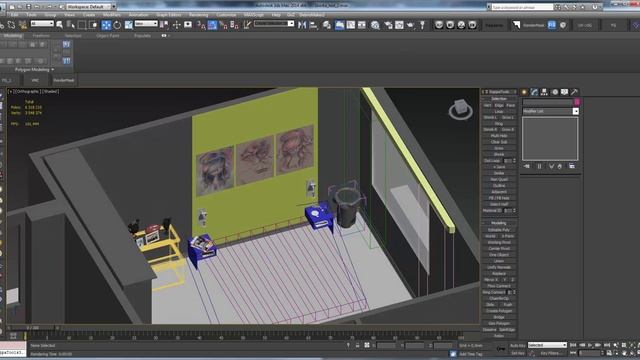Click the Unify Normals button
Screen dimensions: 640x360
pos(499,267)
